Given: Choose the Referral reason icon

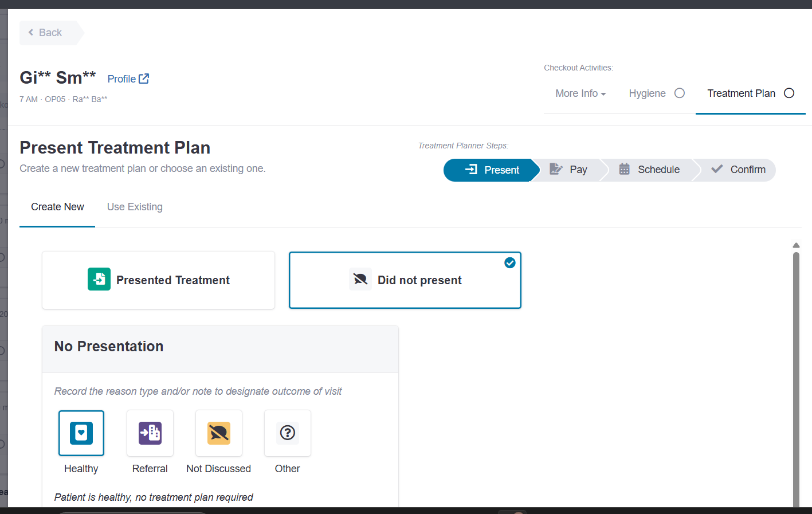Looking at the screenshot, I should pos(150,433).
